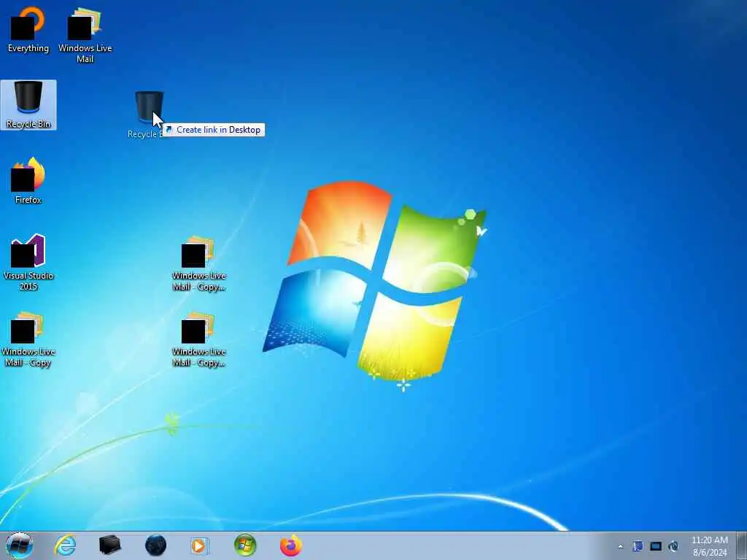Click the swirl-shaped tray icon
The width and height of the screenshot is (747, 560).
(673, 546)
